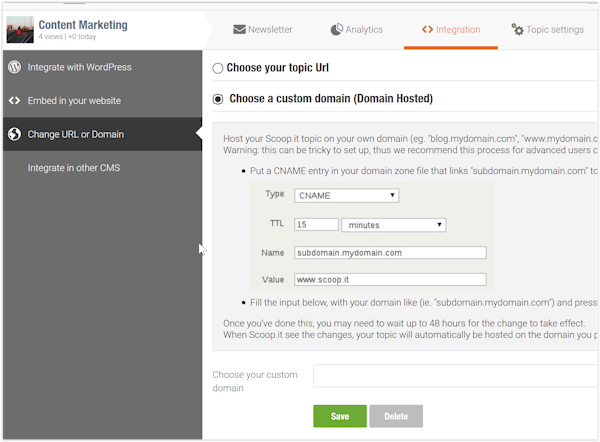Switch to the Analytics tab
This screenshot has width=600, height=442.
(356, 29)
